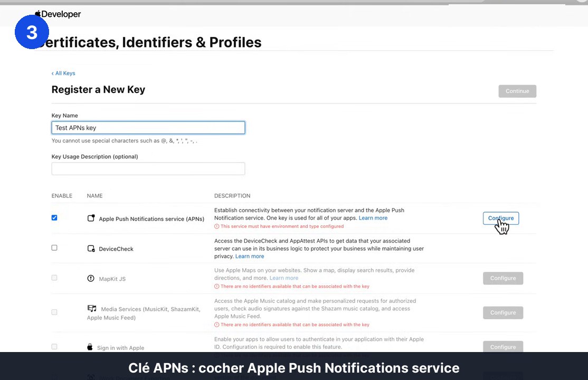The image size is (588, 380).
Task: Select Apple Push Notifications service (APNs) name
Action: [x=151, y=218]
